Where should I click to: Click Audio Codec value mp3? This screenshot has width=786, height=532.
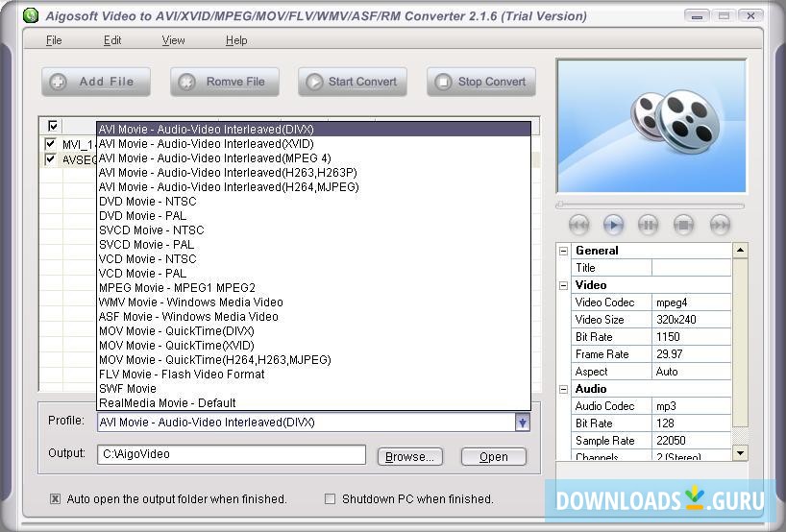click(x=691, y=406)
